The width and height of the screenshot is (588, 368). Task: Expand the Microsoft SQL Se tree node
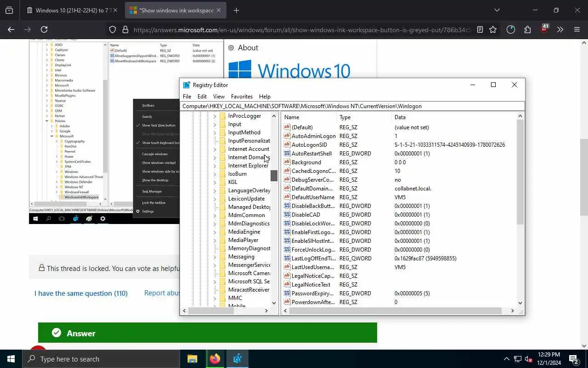coord(215,282)
